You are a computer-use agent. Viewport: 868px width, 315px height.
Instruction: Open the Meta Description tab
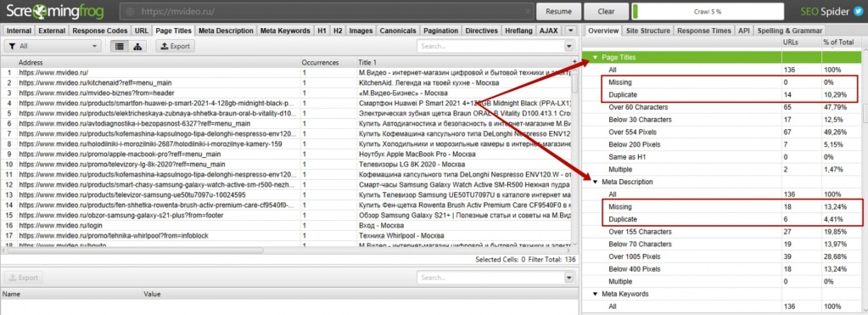226,31
